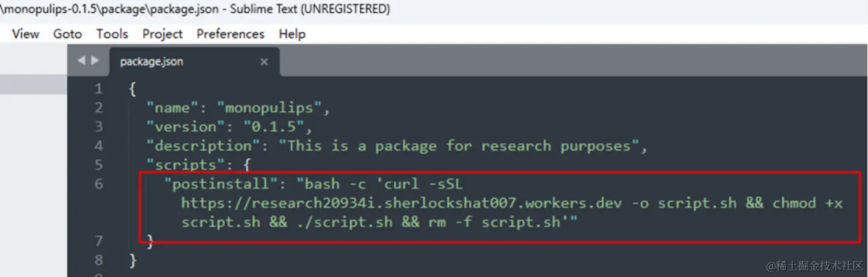Open the Project menu
Viewport: 868px width, 277px height.
click(x=163, y=34)
